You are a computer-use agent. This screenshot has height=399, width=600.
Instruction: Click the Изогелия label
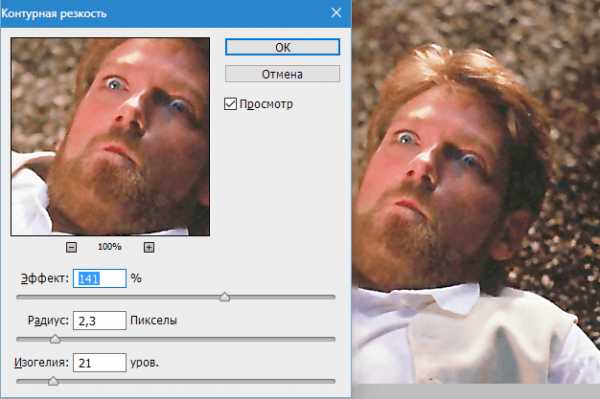pyautogui.click(x=42, y=362)
